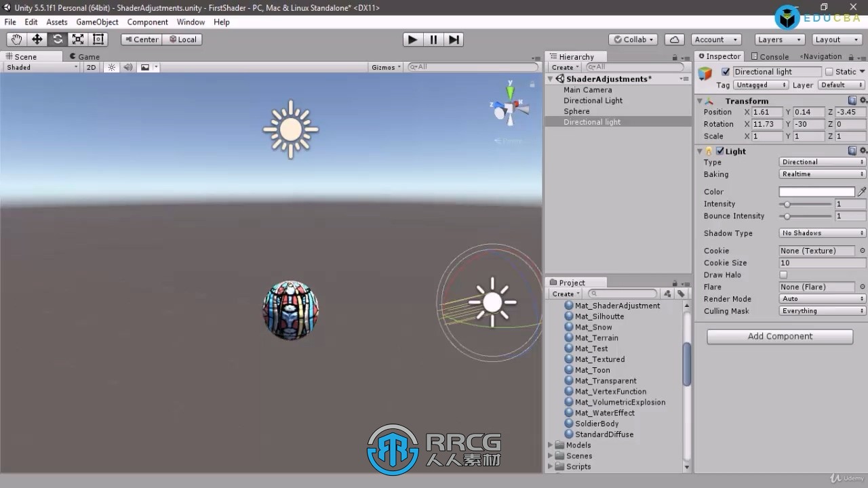Open Cookie texture object picker

click(863, 251)
